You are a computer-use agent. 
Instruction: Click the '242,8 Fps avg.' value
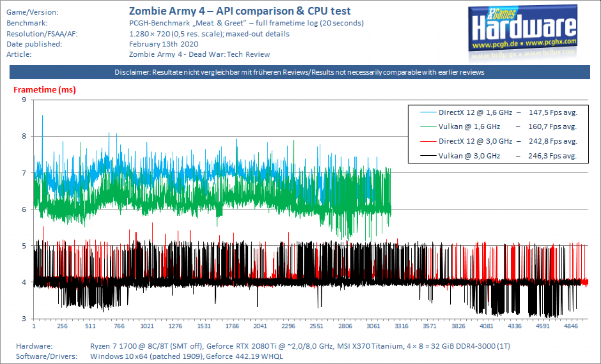coord(552,141)
